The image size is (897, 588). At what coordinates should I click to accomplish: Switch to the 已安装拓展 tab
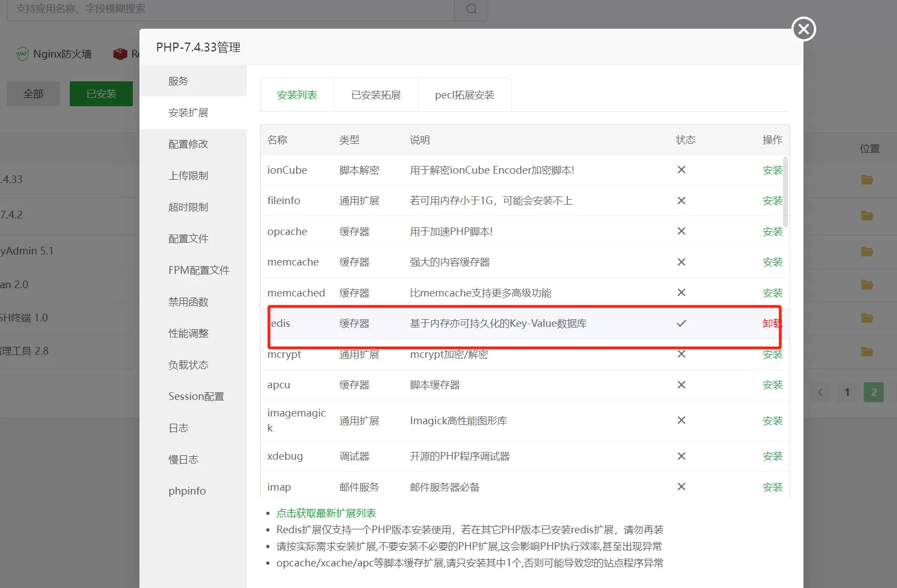(376, 95)
